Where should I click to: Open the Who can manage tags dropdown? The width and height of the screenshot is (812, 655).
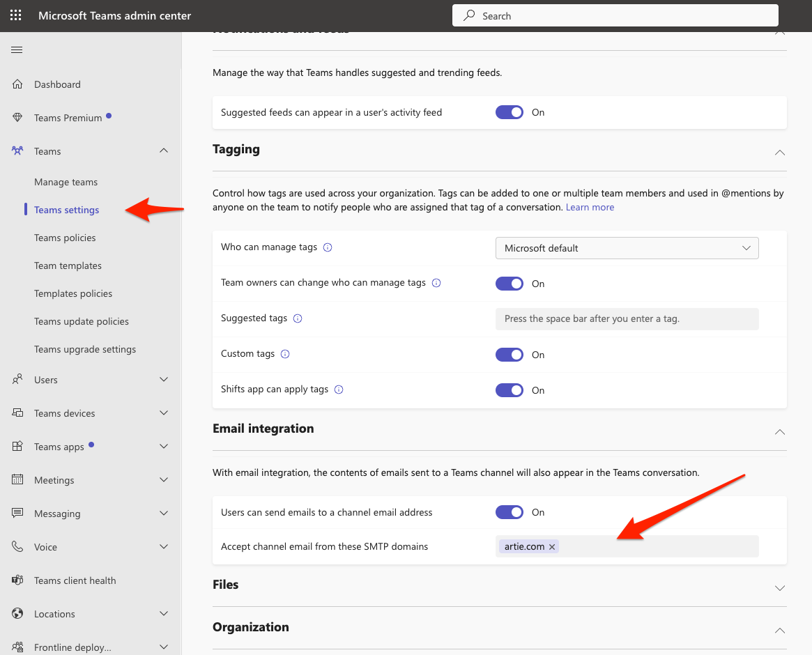627,248
